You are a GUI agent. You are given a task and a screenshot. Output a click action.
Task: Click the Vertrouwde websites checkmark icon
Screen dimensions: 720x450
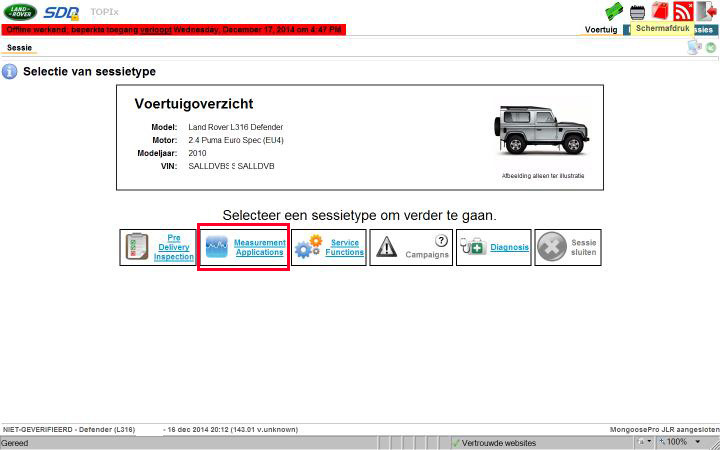pyautogui.click(x=456, y=443)
